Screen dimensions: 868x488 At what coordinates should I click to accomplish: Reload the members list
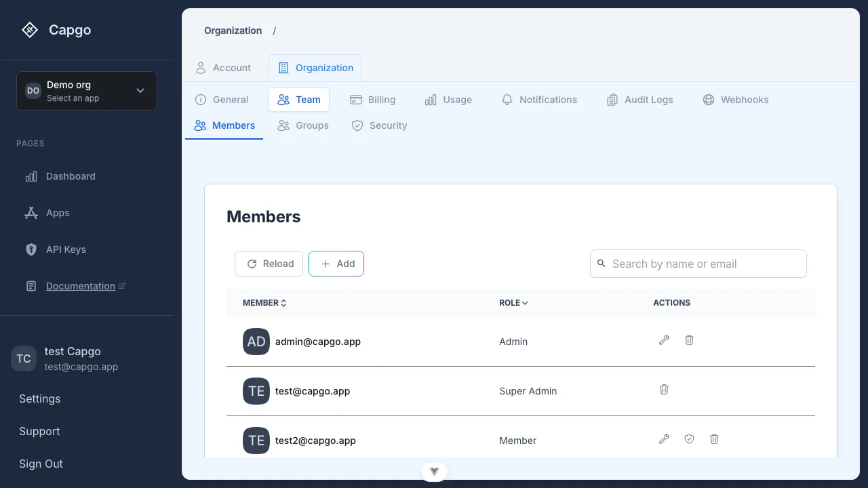(x=269, y=264)
